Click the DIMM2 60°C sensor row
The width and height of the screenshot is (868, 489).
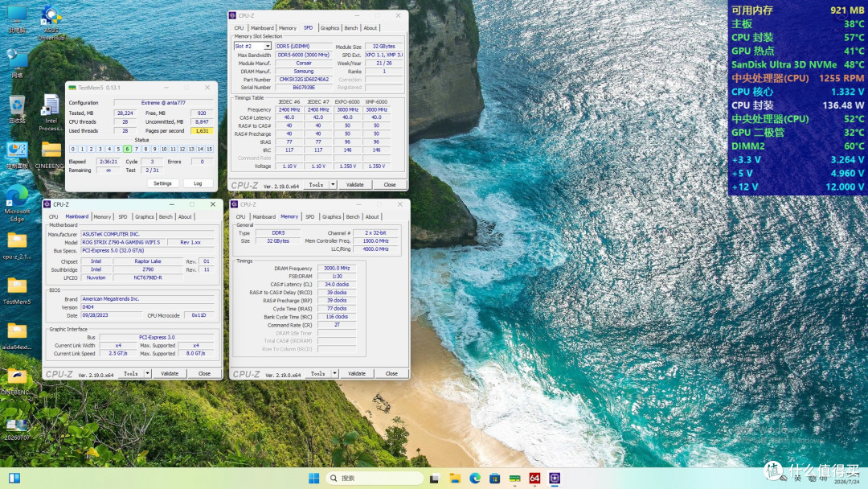point(798,146)
